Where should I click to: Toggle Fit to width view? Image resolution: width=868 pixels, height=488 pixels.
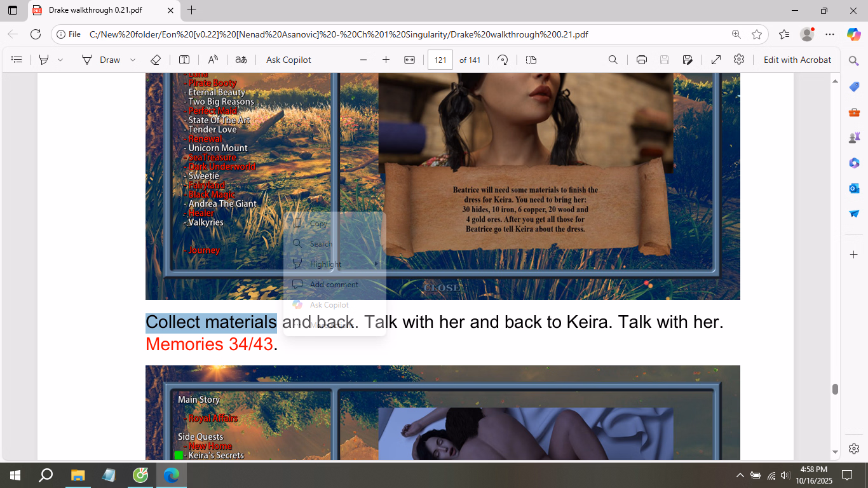(x=409, y=60)
